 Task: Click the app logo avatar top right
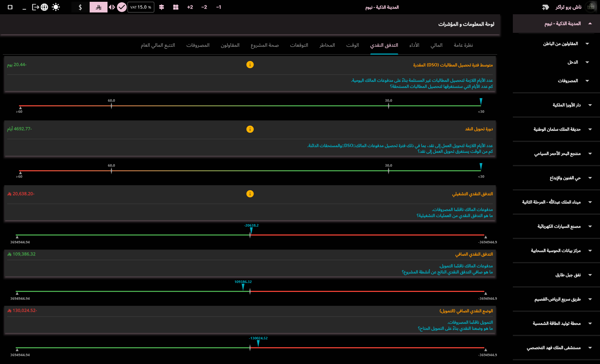click(x=590, y=7)
